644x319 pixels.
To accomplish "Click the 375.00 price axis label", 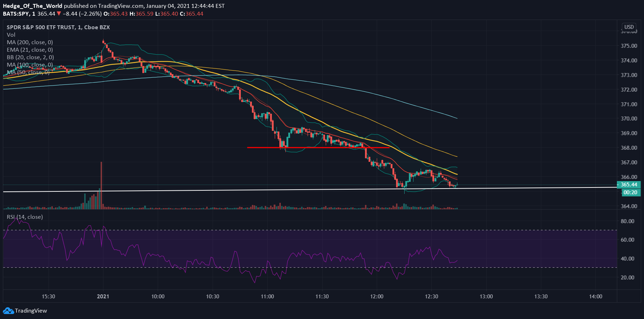I will (x=629, y=46).
